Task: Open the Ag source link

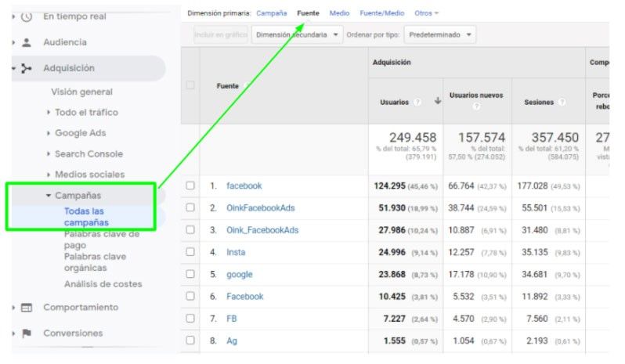Action: click(x=232, y=341)
